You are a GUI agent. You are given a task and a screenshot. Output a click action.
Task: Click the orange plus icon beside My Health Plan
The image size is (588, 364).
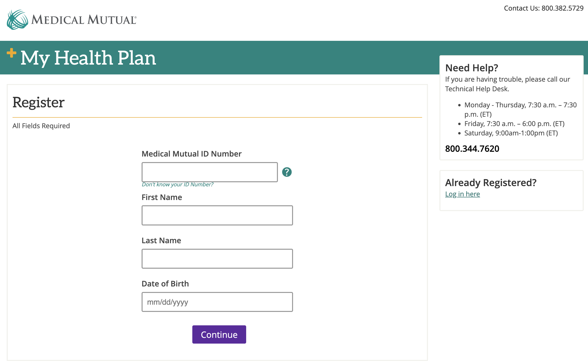pyautogui.click(x=11, y=53)
